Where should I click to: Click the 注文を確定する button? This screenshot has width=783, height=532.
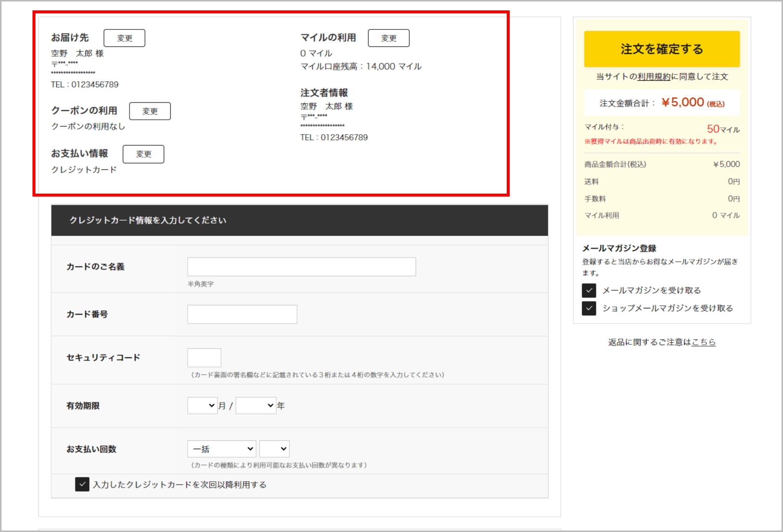(x=661, y=49)
